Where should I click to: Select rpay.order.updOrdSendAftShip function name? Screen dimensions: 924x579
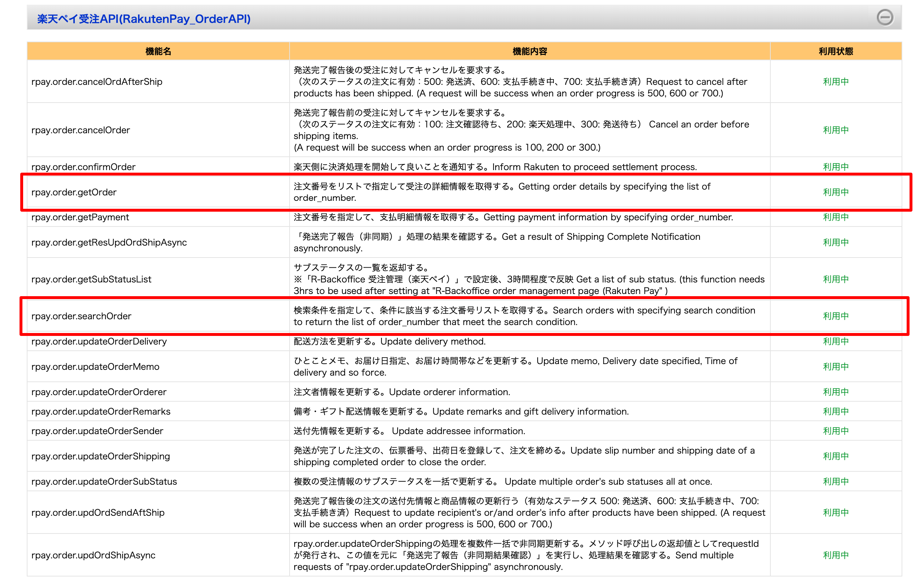(x=98, y=513)
